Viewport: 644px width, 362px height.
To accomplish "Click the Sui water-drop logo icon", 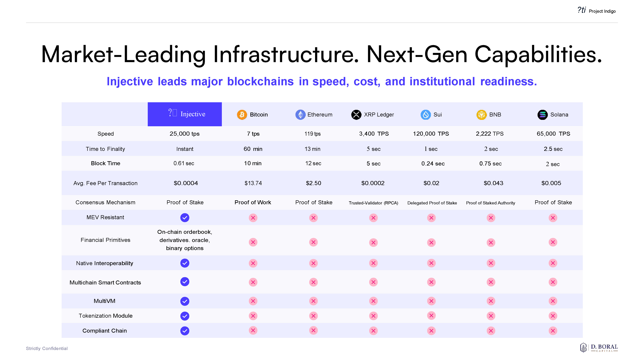I will point(426,115).
